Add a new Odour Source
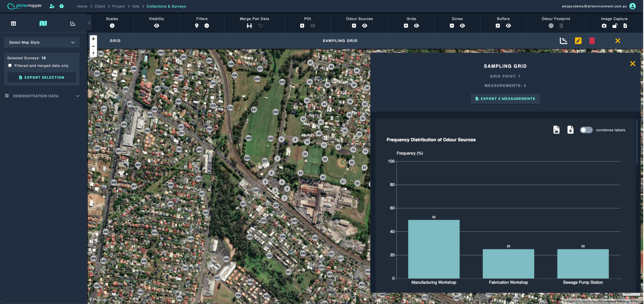Image resolution: width=644 pixels, height=304 pixels. point(354,26)
